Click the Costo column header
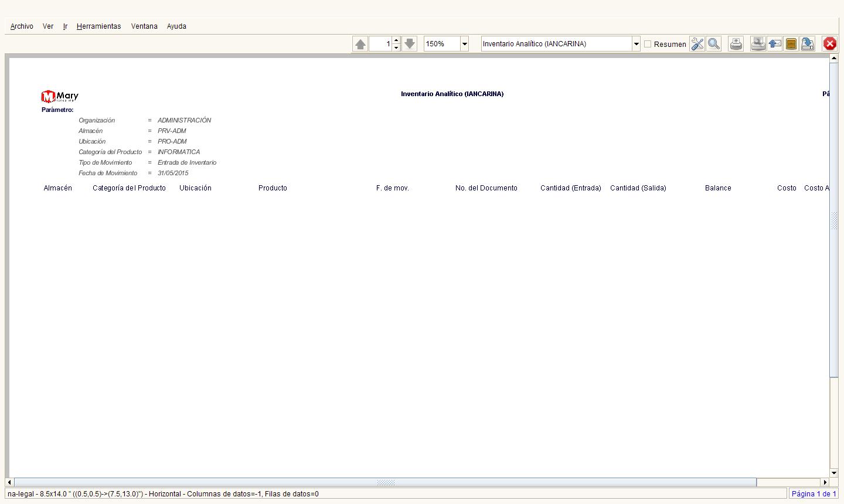 tap(787, 188)
